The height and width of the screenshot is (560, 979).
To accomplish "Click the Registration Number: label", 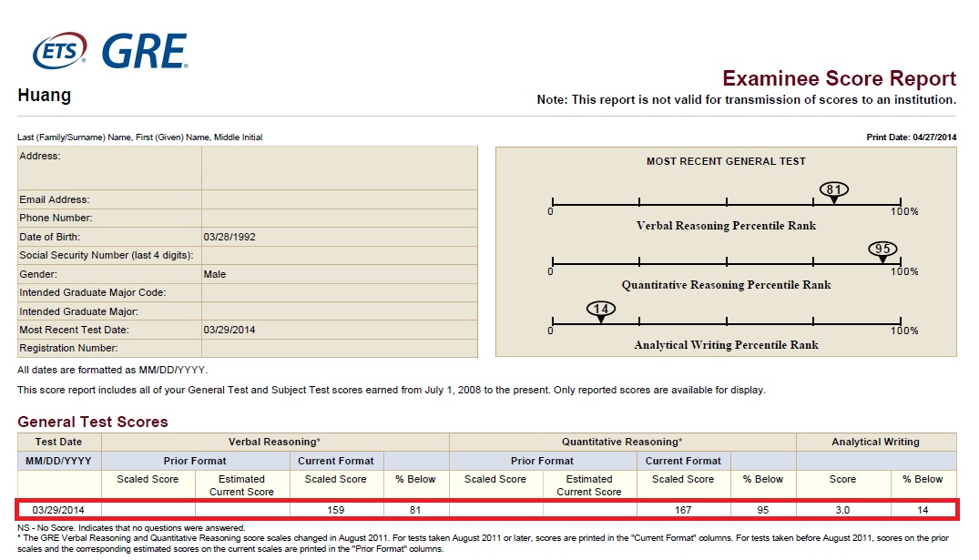I will [68, 348].
